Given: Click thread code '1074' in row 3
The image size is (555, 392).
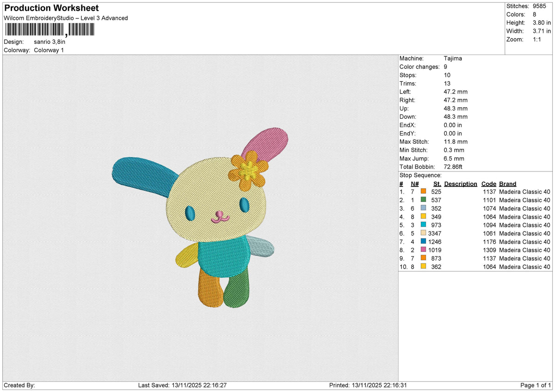Looking at the screenshot, I should [x=490, y=208].
